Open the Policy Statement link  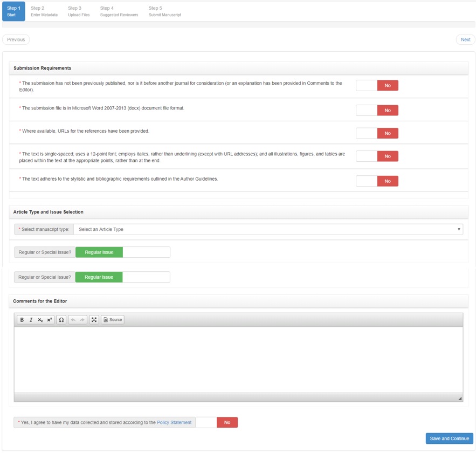click(174, 422)
